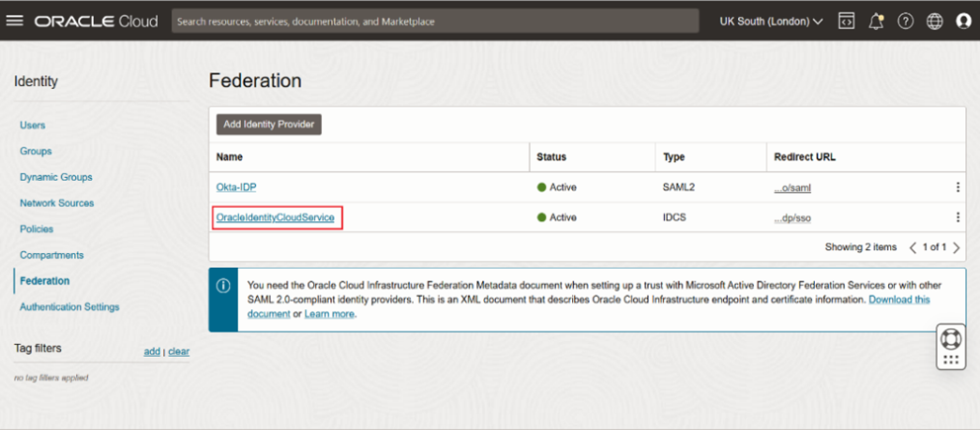Viewport: 980px width, 430px height.
Task: Open Users in the Identity menu
Action: [x=33, y=125]
